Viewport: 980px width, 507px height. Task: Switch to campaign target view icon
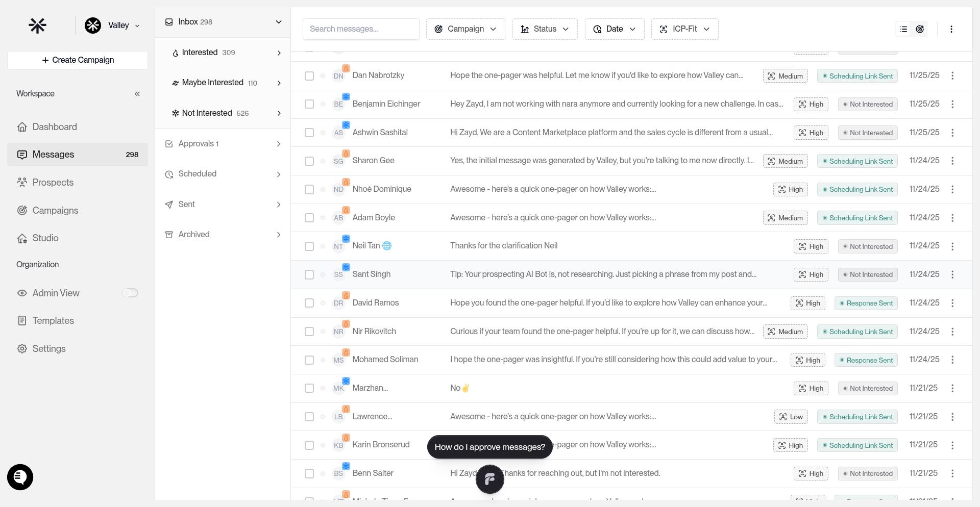tap(920, 29)
